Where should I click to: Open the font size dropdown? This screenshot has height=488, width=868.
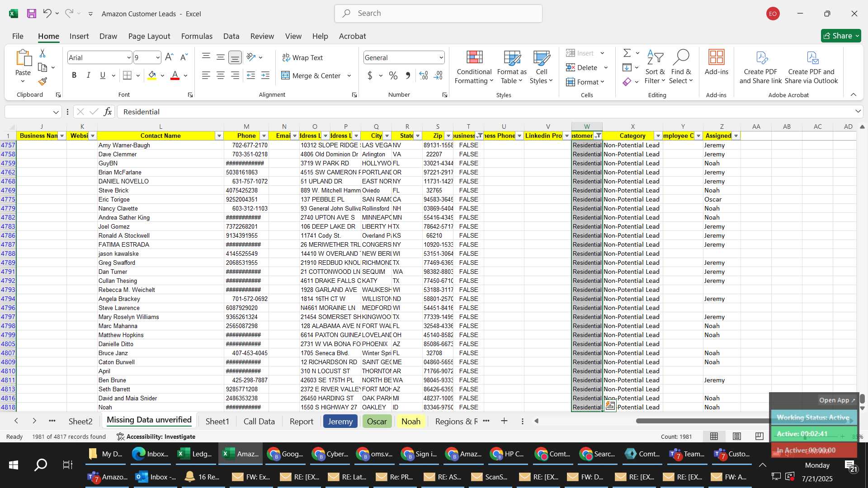158,57
